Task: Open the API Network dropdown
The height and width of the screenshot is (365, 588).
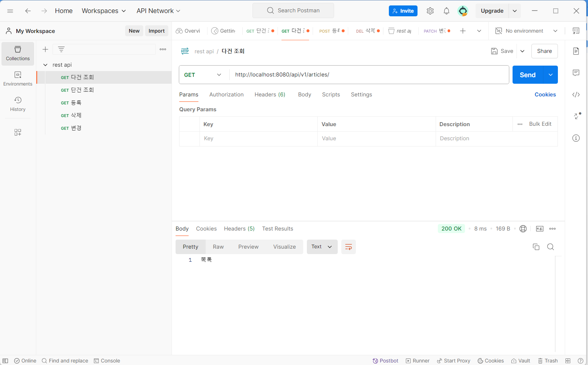Action: [x=159, y=11]
